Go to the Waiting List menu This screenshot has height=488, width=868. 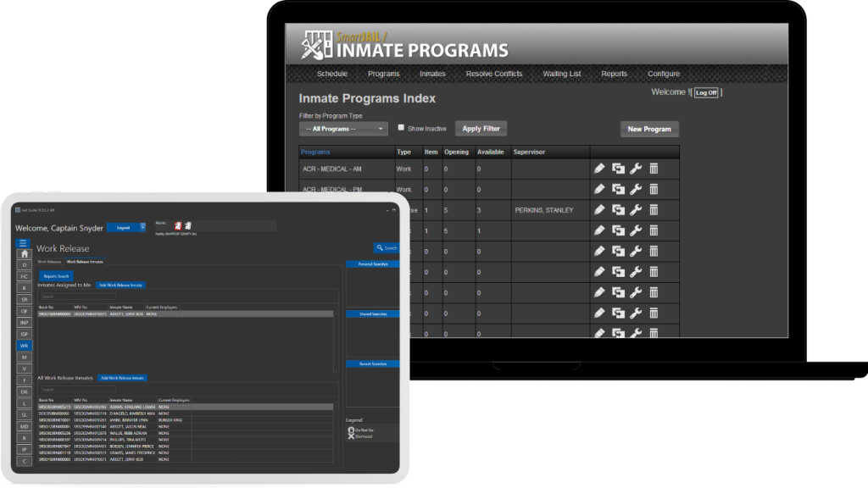[561, 74]
